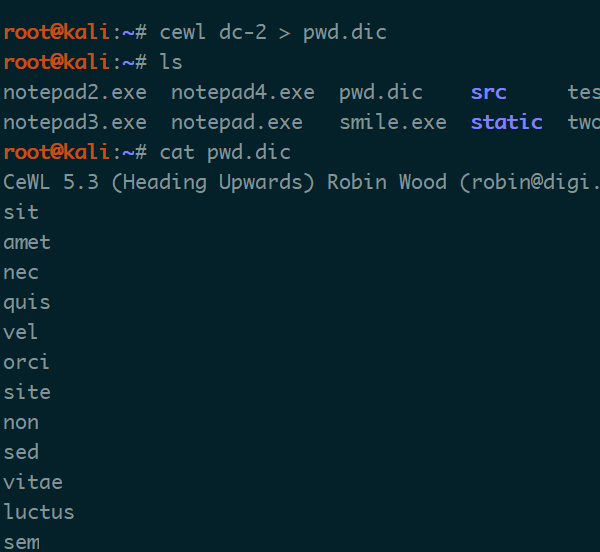Select notepad3.exe in the listing
The image size is (600, 552).
(x=75, y=122)
